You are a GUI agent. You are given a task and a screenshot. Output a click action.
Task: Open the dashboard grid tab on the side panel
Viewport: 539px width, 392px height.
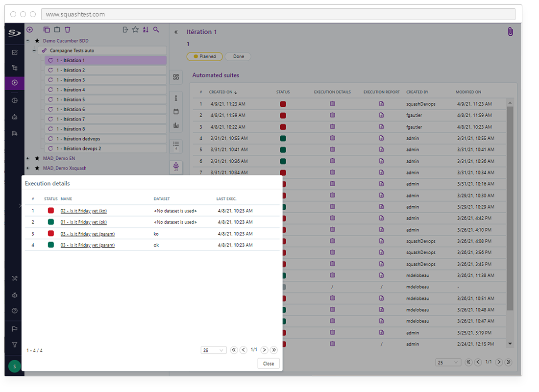click(176, 77)
